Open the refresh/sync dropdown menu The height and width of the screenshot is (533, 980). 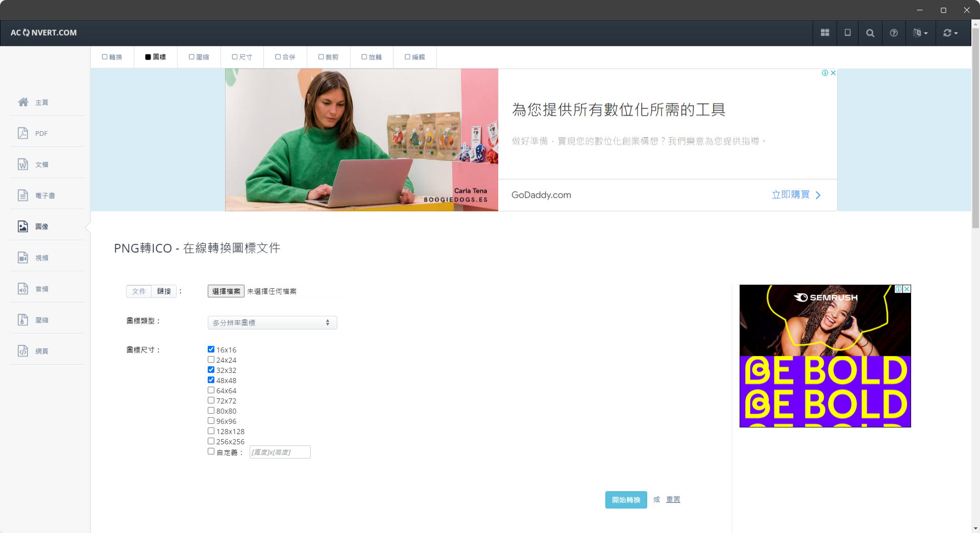pyautogui.click(x=950, y=33)
